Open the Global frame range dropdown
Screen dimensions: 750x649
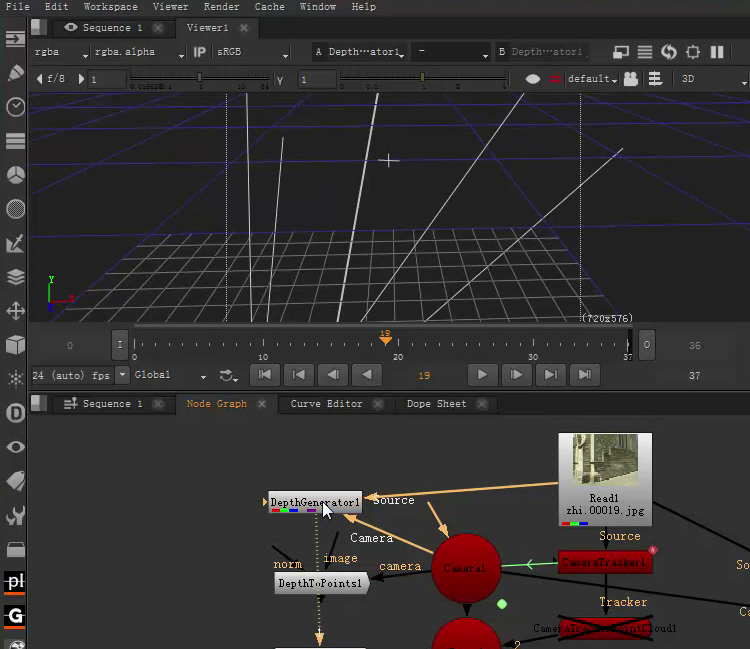point(170,375)
